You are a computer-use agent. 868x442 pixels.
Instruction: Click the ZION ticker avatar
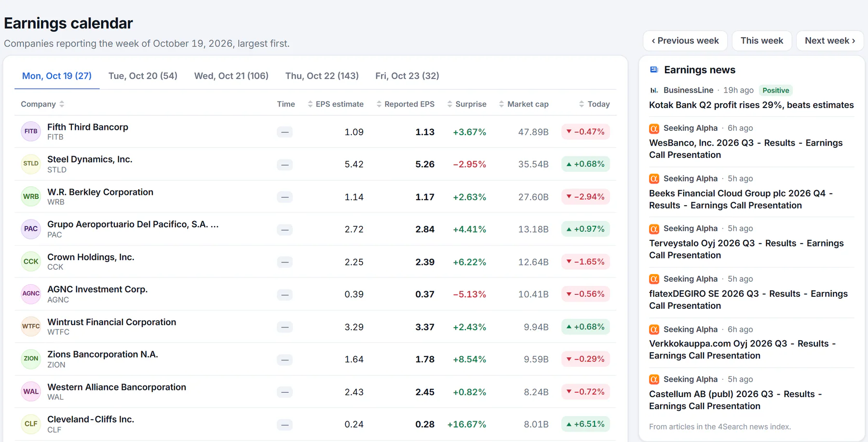point(31,359)
